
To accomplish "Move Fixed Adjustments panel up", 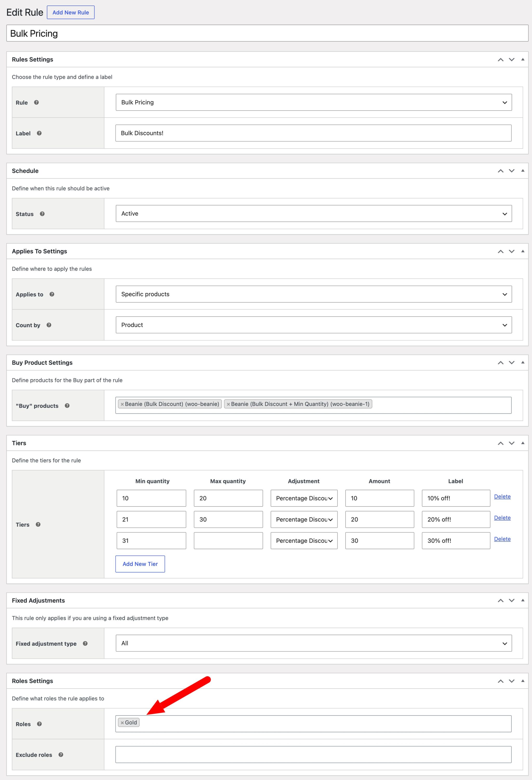I will tap(501, 600).
